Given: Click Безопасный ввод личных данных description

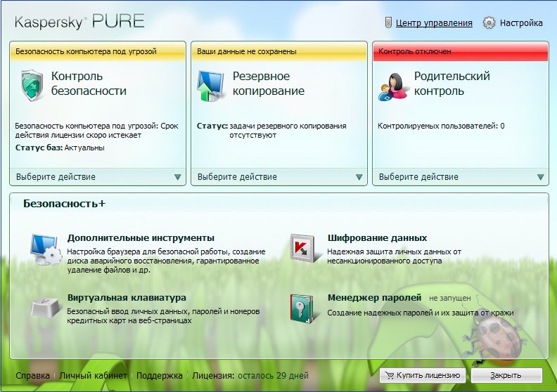Looking at the screenshot, I should [x=163, y=315].
